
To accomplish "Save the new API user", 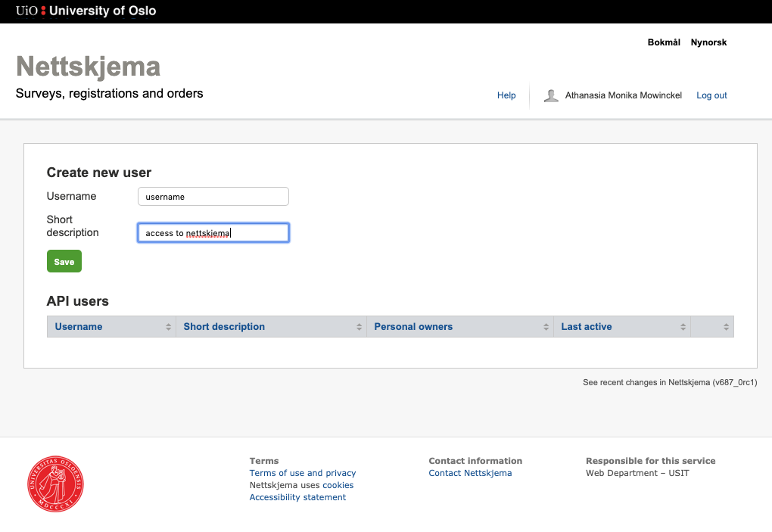I will pos(64,261).
